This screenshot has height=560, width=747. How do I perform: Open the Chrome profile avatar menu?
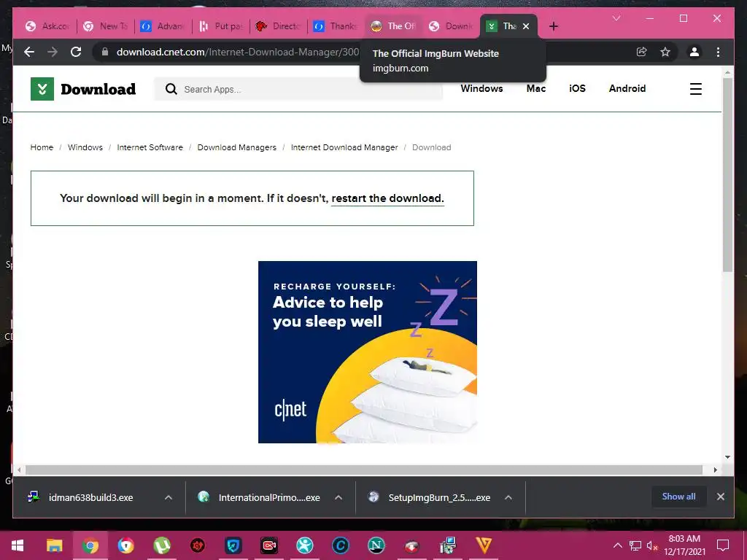[694, 52]
